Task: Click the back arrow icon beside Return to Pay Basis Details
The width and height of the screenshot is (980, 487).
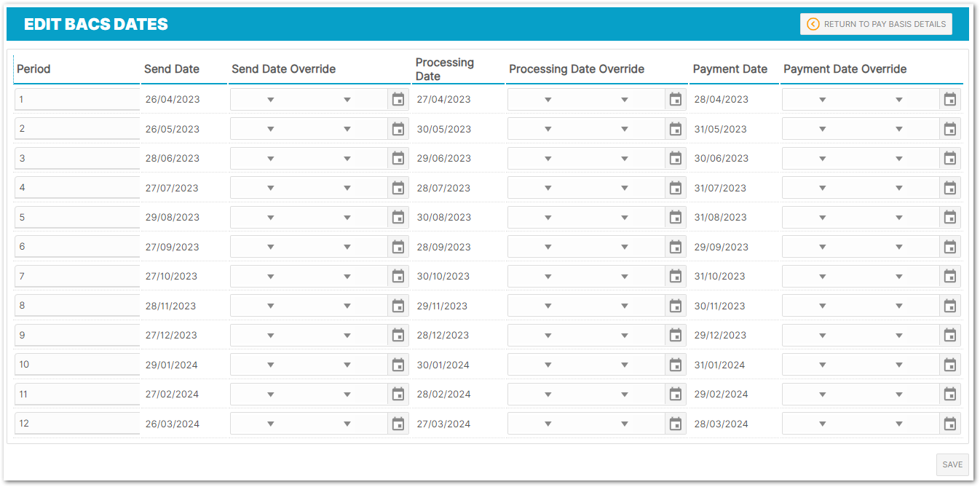Action: (813, 24)
